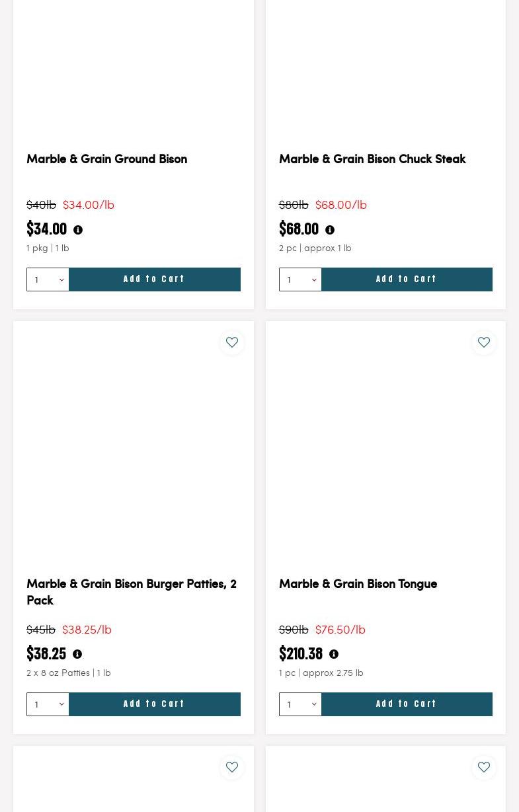Open quantity dropdown for Ground Bison
This screenshot has width=519, height=812.
(48, 279)
